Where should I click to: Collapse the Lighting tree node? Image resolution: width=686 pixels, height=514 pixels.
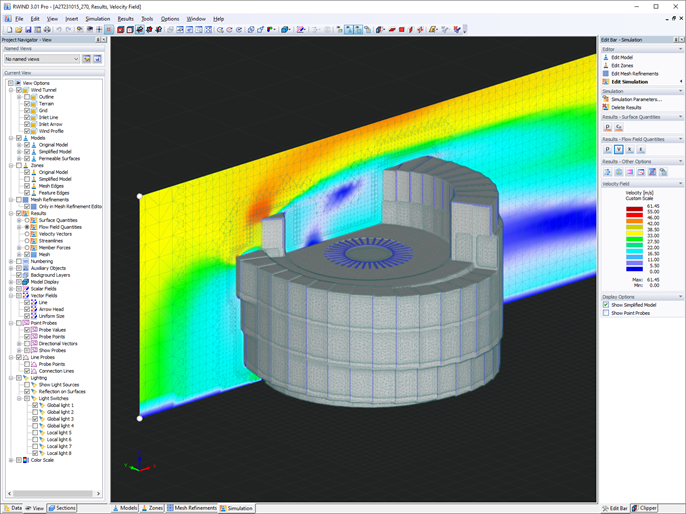click(x=11, y=378)
